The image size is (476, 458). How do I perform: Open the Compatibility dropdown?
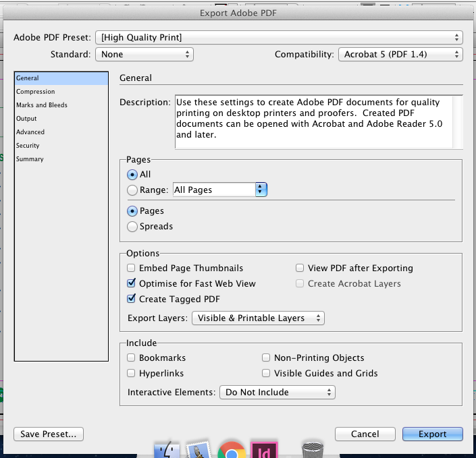[400, 54]
